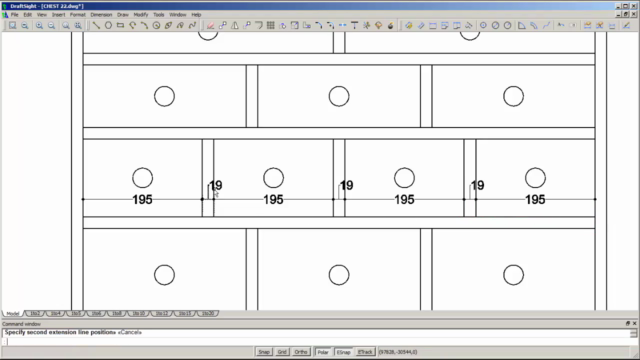The height and width of the screenshot is (360, 640).
Task: Open the Dimension menu
Action: click(x=101, y=15)
